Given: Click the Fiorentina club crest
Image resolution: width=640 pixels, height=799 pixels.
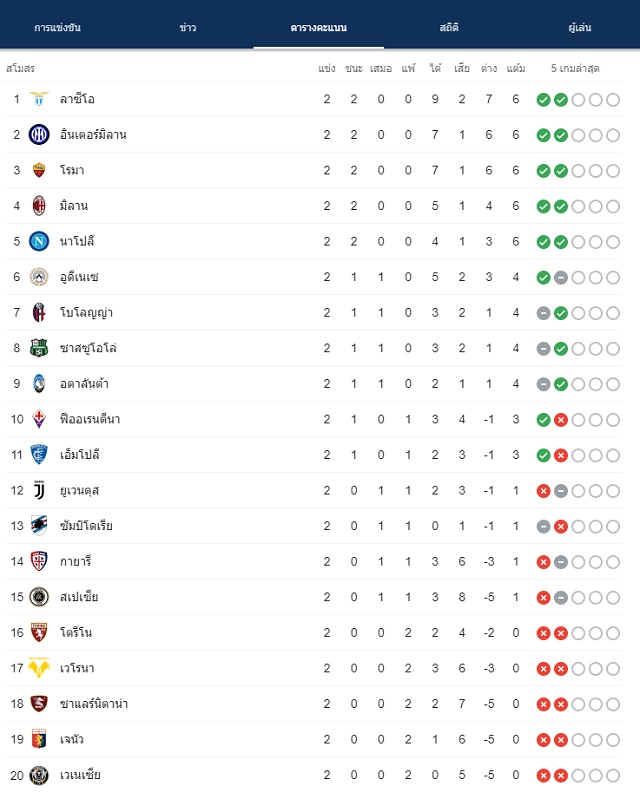Looking at the screenshot, I should click(x=39, y=419).
